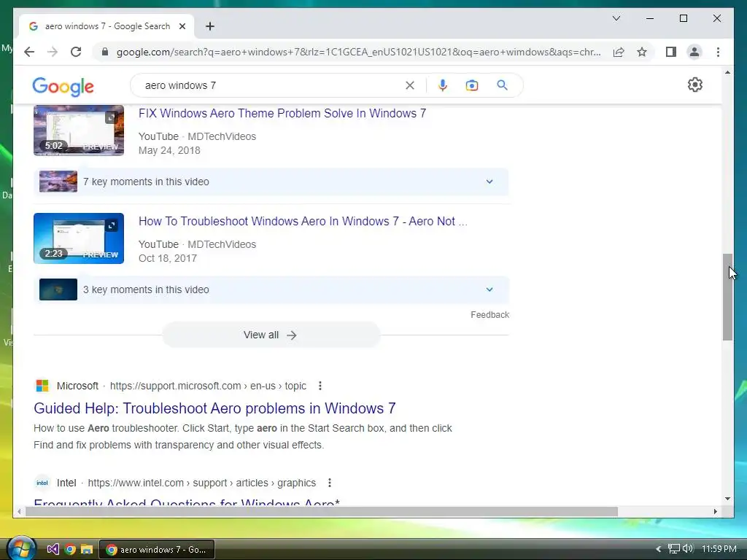Click the vertical scrollbar thumb

click(727, 297)
